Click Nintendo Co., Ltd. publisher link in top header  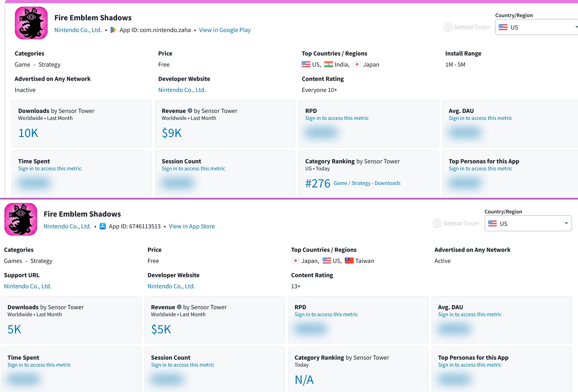pos(78,30)
